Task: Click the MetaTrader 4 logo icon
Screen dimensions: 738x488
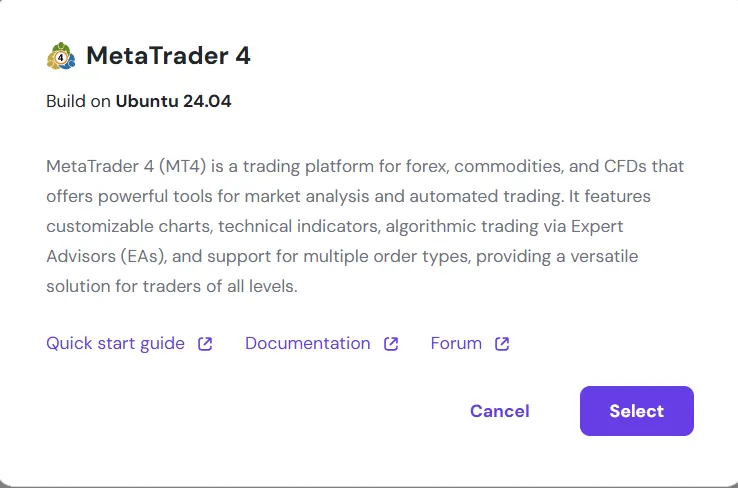Action: 61,56
